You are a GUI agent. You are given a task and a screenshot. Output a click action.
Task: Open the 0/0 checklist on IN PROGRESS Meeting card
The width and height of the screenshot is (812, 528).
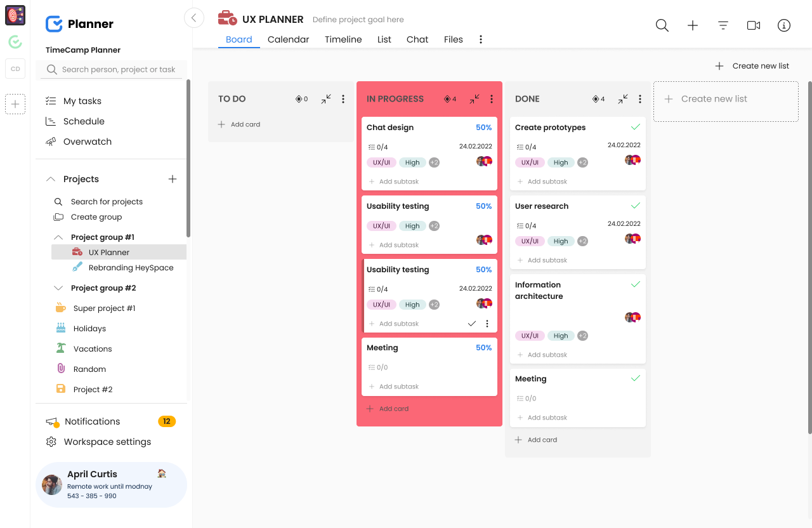tap(378, 367)
